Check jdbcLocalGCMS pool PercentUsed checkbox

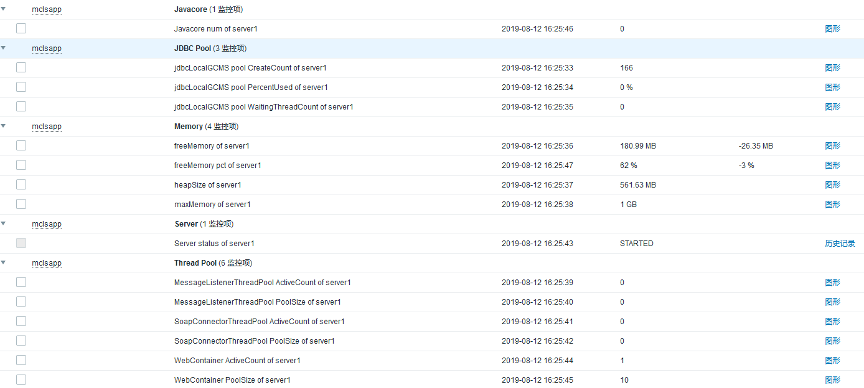(x=21, y=87)
